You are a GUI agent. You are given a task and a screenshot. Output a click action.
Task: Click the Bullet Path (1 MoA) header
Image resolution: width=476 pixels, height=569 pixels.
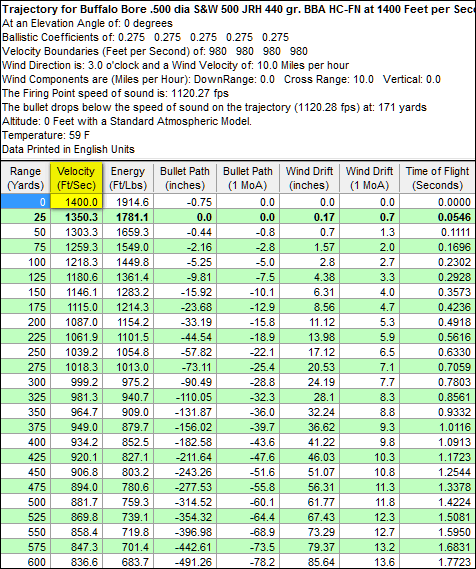(247, 178)
